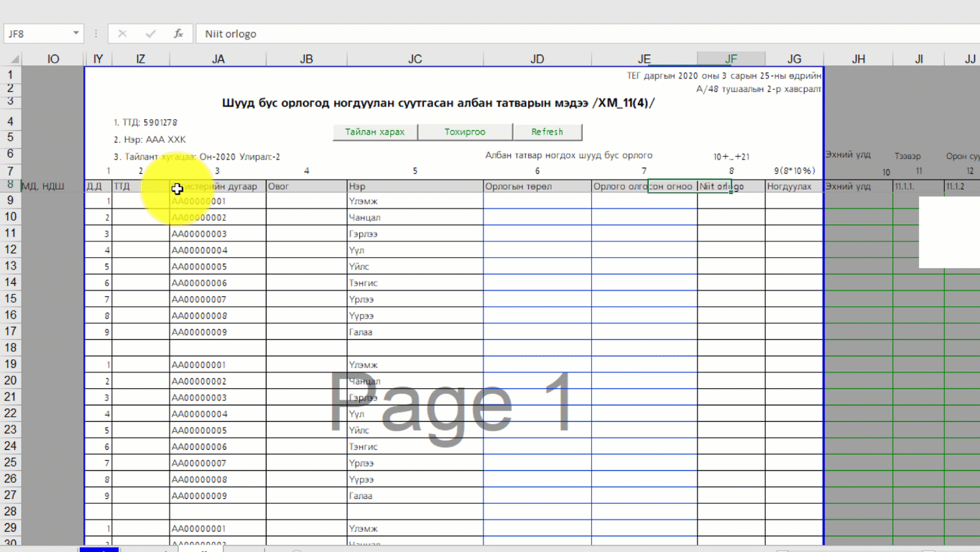Select column JH header
This screenshot has width=980, height=552.
pos(858,59)
